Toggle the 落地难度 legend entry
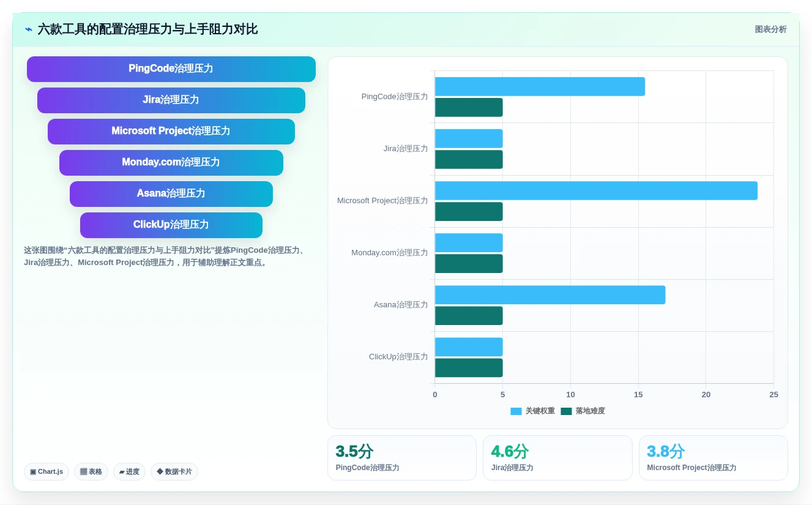Screen dimensions: 812x505 click(x=583, y=411)
